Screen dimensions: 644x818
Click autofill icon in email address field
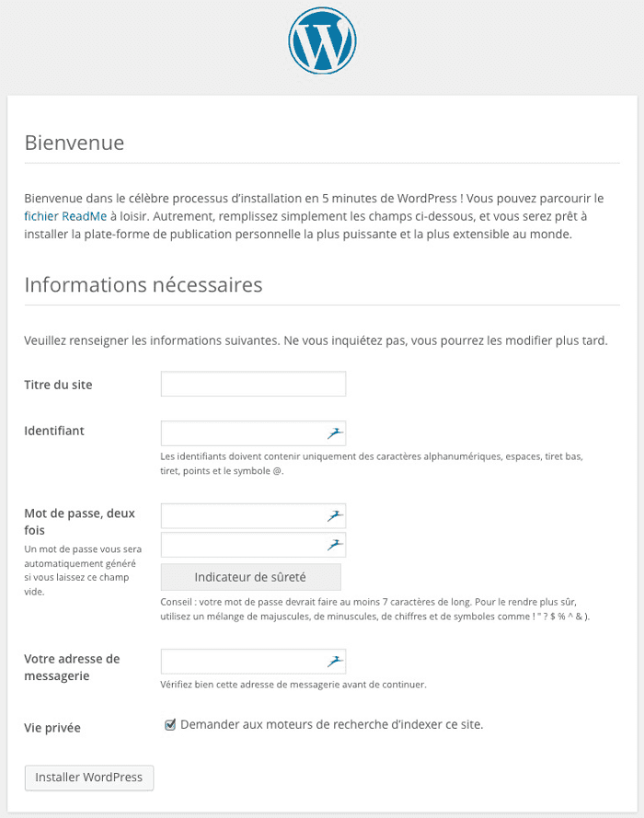[335, 662]
